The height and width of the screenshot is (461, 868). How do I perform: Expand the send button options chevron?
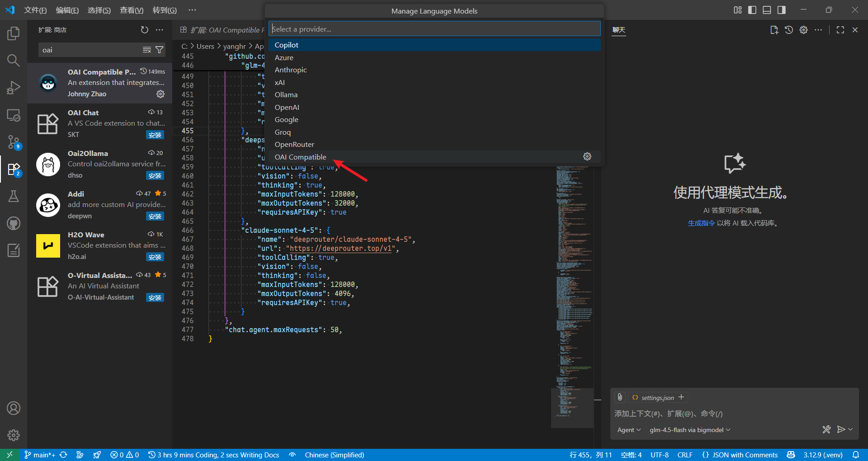click(x=851, y=429)
